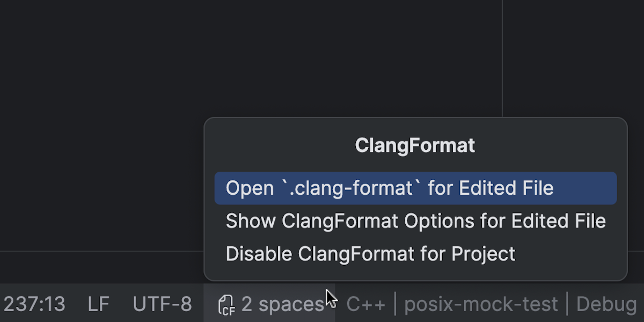Click the ClangFormat popup title
Image resolution: width=644 pixels, height=322 pixels.
415,145
